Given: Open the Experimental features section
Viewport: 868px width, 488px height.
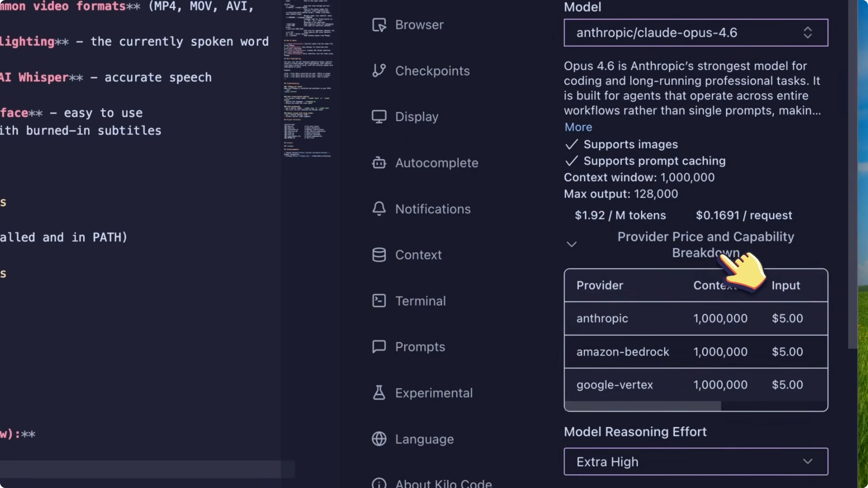Looking at the screenshot, I should click(x=434, y=393).
